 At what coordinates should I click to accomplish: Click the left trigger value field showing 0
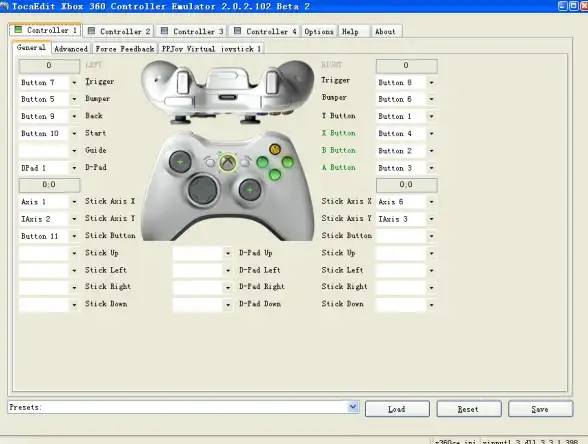[49, 66]
